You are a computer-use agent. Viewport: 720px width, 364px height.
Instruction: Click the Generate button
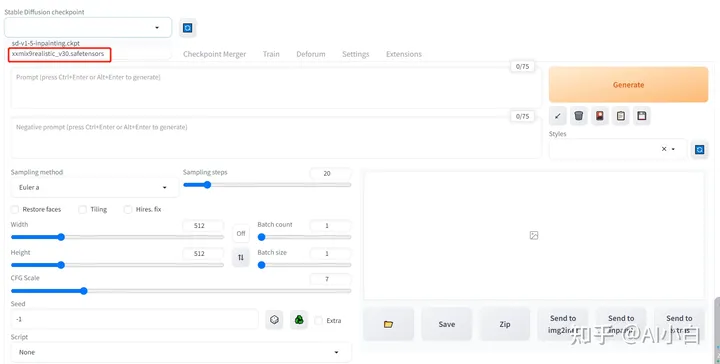pyautogui.click(x=628, y=85)
